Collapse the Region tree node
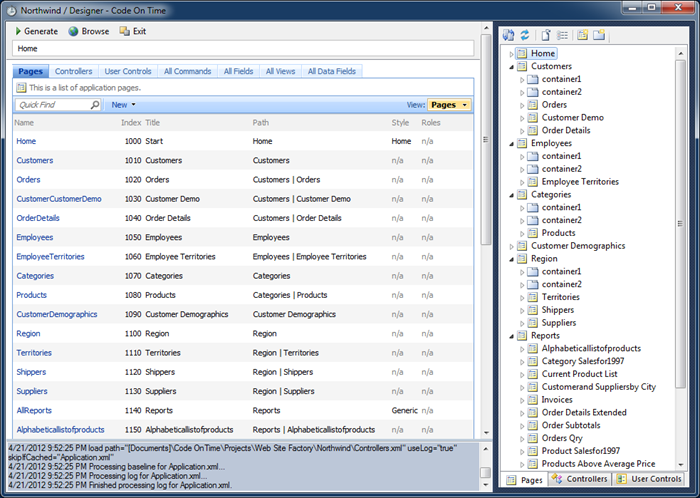Screen dimensions: 700x498 click(x=512, y=259)
